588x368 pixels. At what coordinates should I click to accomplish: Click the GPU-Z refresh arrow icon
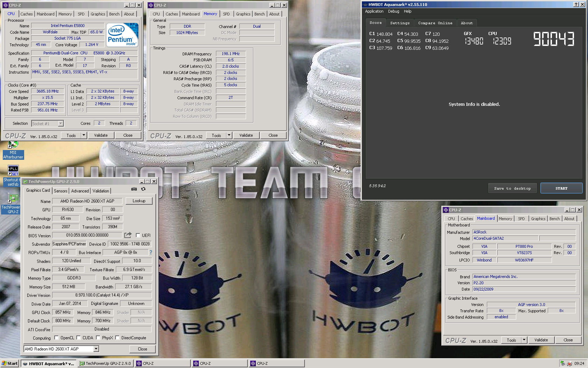pyautogui.click(x=143, y=189)
